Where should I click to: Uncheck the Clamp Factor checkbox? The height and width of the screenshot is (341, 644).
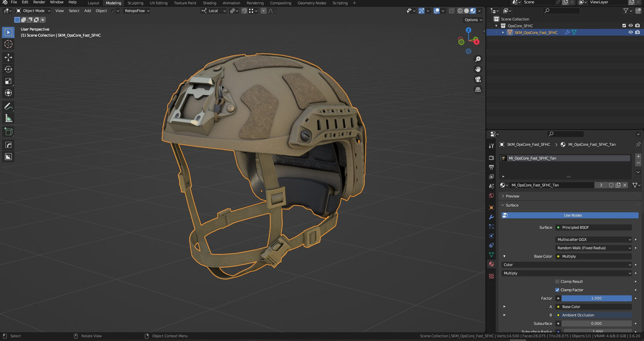(x=557, y=290)
